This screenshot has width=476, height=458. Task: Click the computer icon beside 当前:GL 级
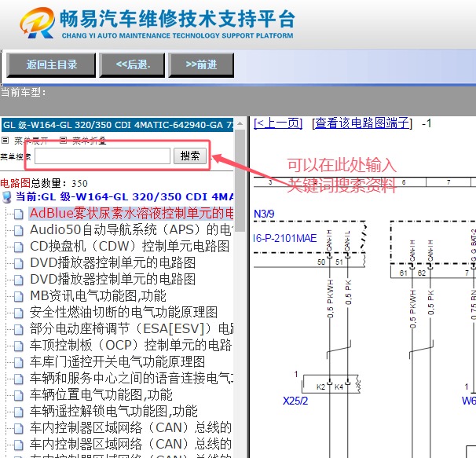click(x=7, y=197)
